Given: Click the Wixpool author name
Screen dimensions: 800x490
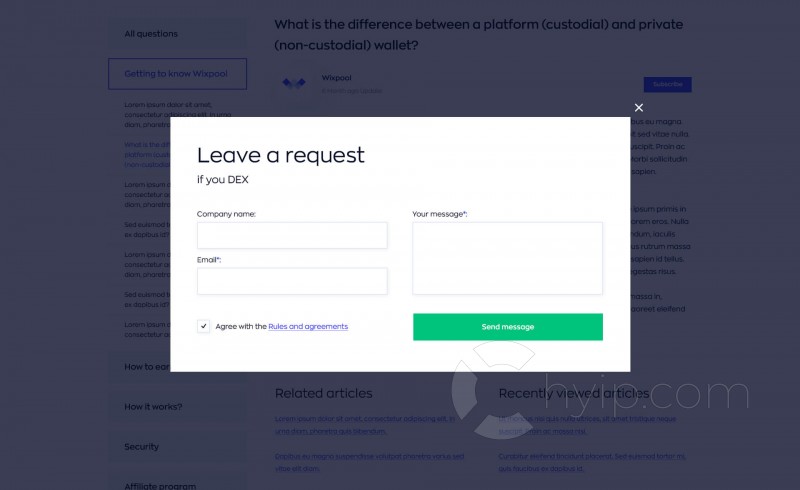Looking at the screenshot, I should point(336,78).
